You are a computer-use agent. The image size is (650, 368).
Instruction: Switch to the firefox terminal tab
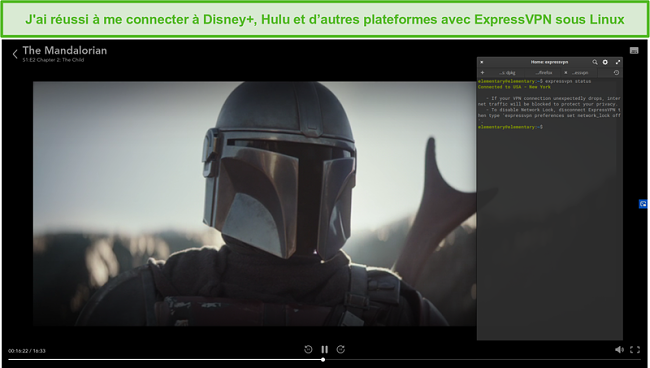(x=543, y=73)
